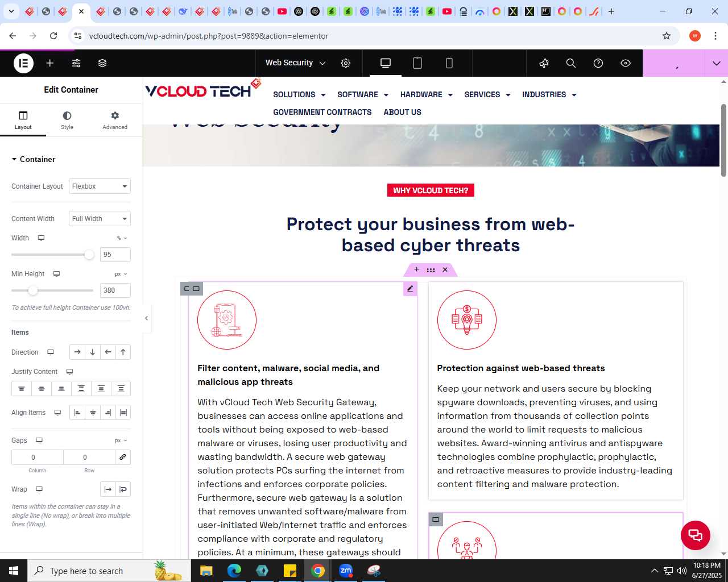Set direction to column reversed (up arrow)
This screenshot has height=582, width=728.
coord(123,352)
